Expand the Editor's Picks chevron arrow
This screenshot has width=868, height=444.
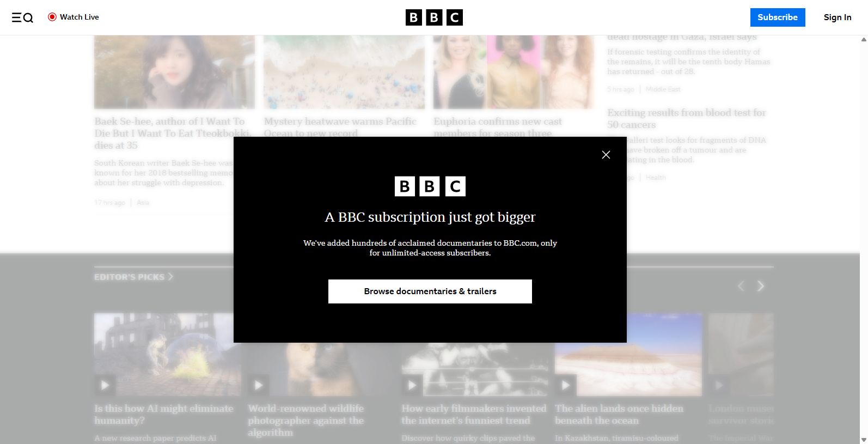click(170, 277)
